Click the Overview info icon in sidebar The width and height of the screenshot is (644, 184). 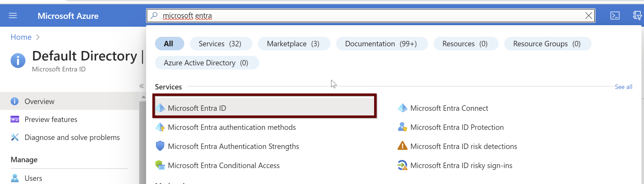coord(15,101)
